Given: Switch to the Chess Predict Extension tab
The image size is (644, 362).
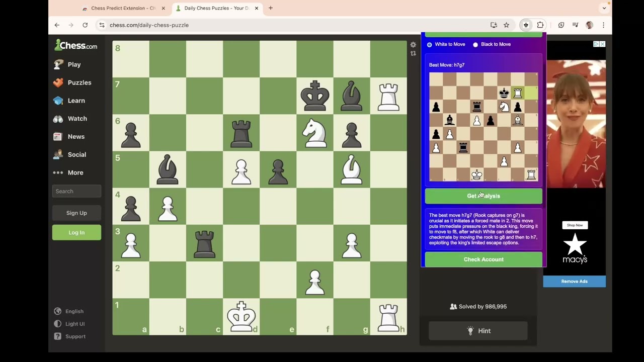Looking at the screenshot, I should (x=123, y=8).
